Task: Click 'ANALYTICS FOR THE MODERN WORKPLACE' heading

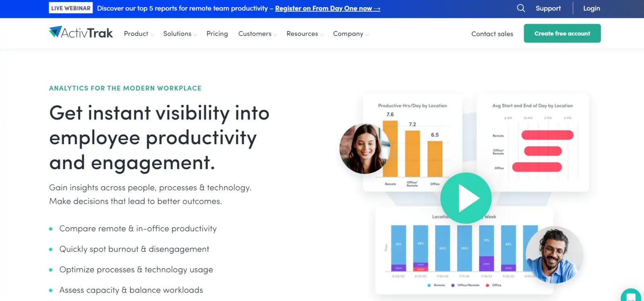Action: click(x=125, y=88)
